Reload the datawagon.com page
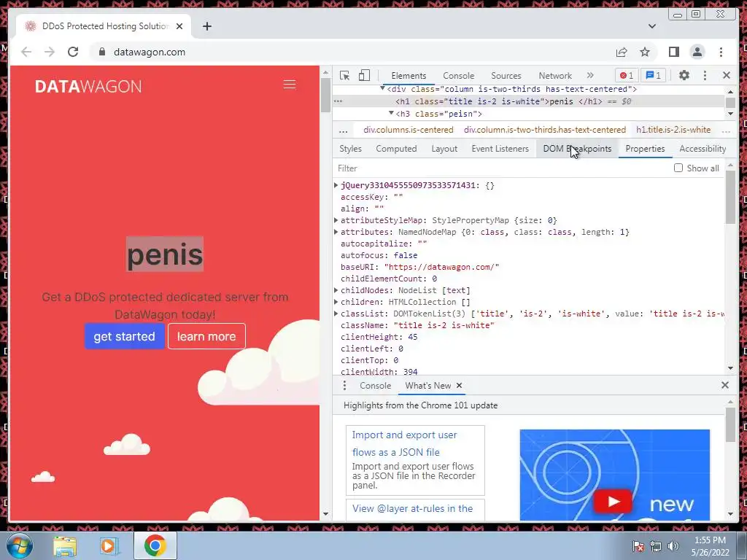 click(73, 52)
